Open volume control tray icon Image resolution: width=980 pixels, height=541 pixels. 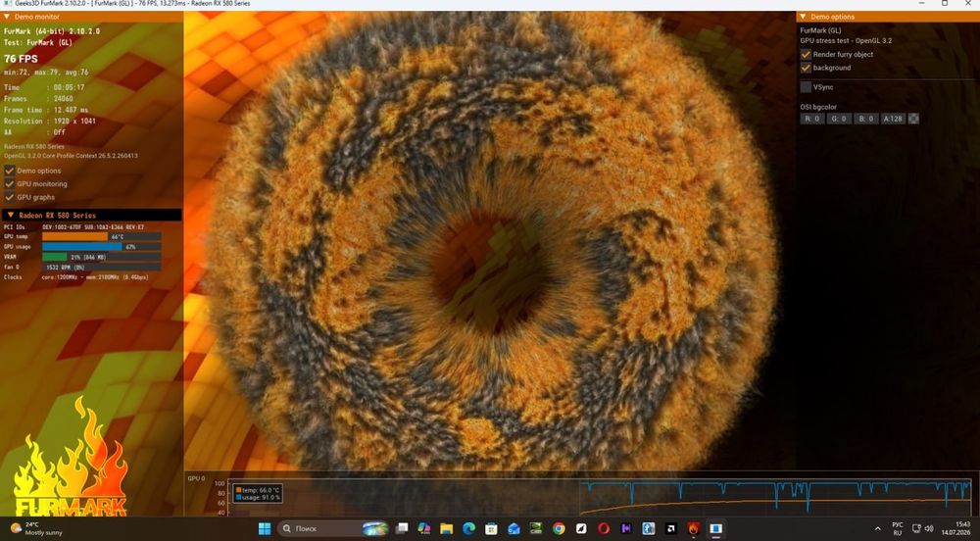point(929,528)
